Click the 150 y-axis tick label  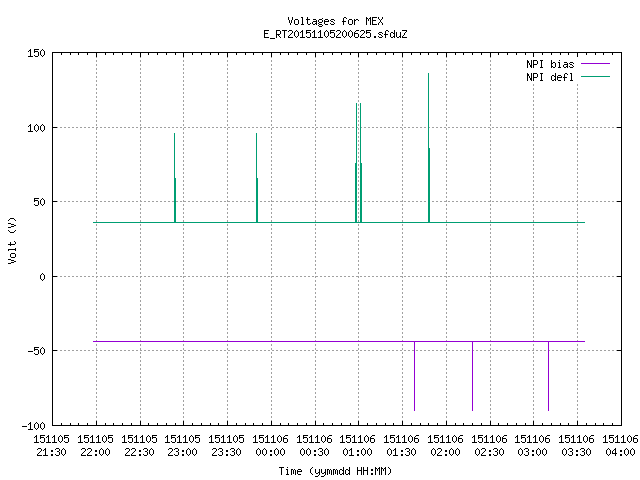click(36, 53)
